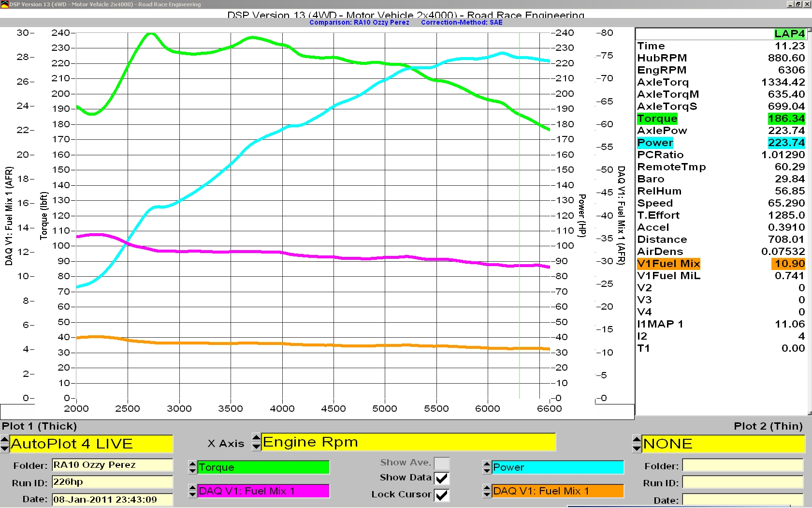This screenshot has height=508, width=812.
Task: Click spinner arrows next to cyan Power field
Action: click(487, 467)
